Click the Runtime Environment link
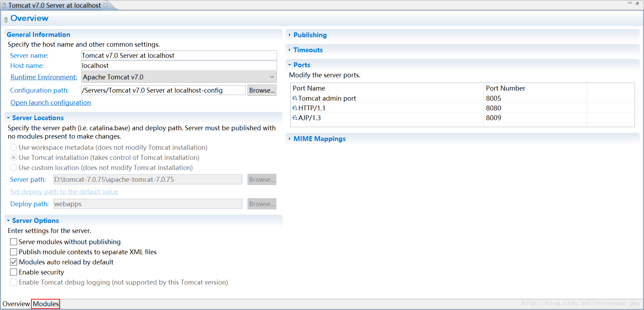The image size is (644, 310). [x=44, y=77]
